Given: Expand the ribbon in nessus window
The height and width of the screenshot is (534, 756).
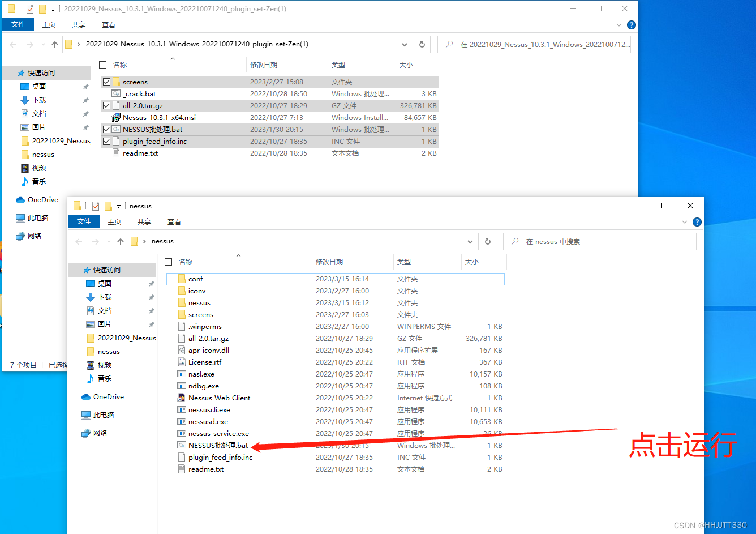Looking at the screenshot, I should [x=685, y=222].
